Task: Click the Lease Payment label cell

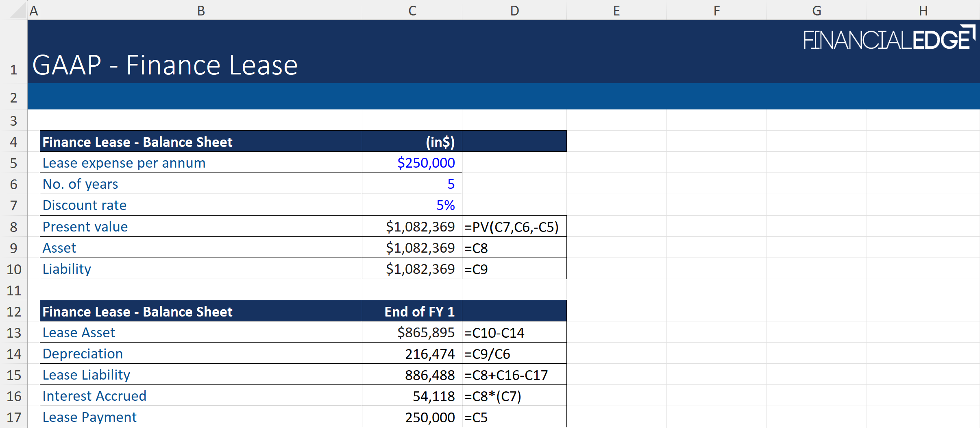Action: (201, 417)
